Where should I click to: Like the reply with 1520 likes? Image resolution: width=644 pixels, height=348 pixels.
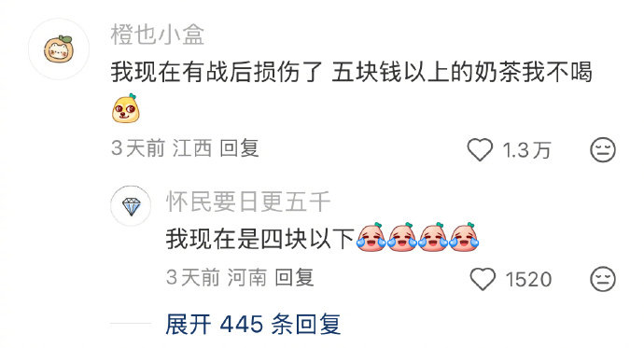click(x=483, y=279)
